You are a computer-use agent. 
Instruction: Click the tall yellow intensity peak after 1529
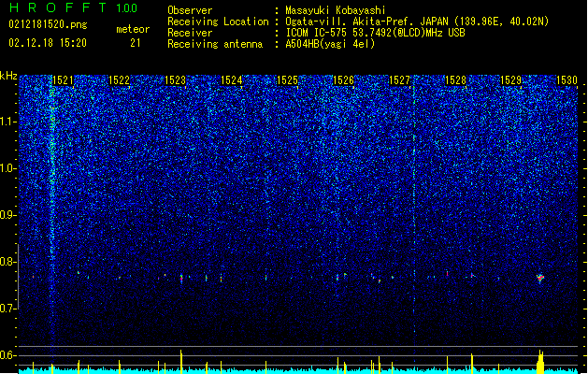(540, 362)
